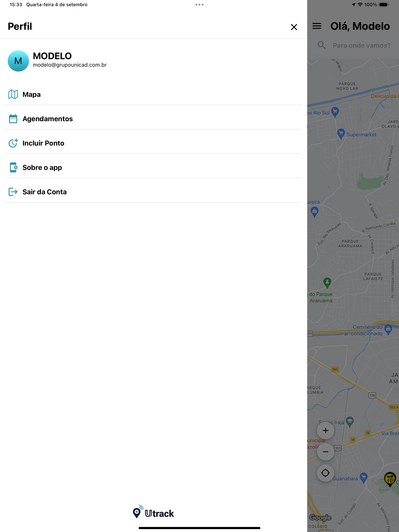Click the search magnifier icon

pos(321,45)
